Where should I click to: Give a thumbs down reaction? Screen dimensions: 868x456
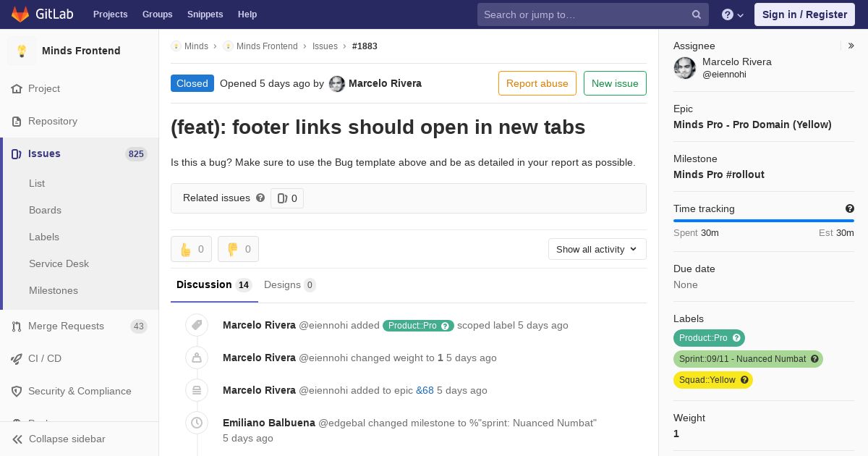pyautogui.click(x=238, y=249)
